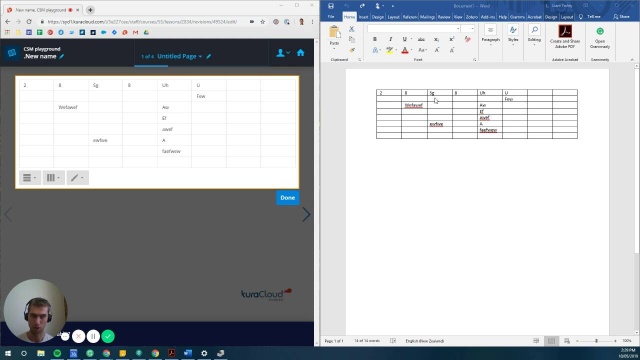Toggle superscript in the Font group
Image resolution: width=640 pixels, height=360 pixels.
pos(452,39)
